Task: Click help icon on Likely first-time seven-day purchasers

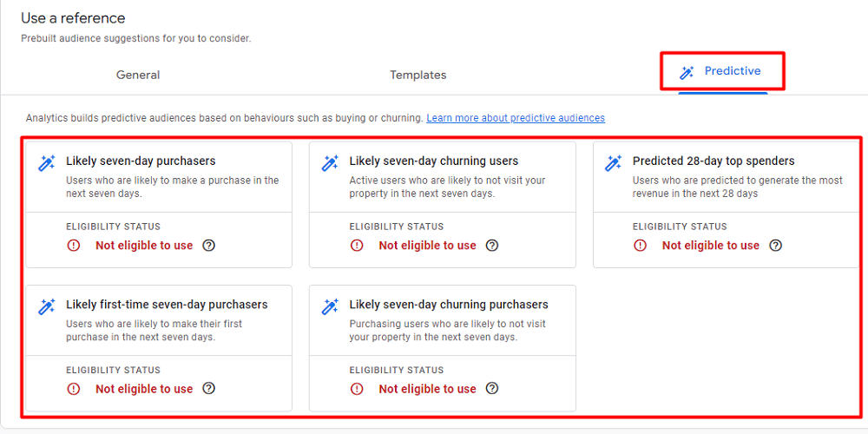Action: pyautogui.click(x=208, y=389)
